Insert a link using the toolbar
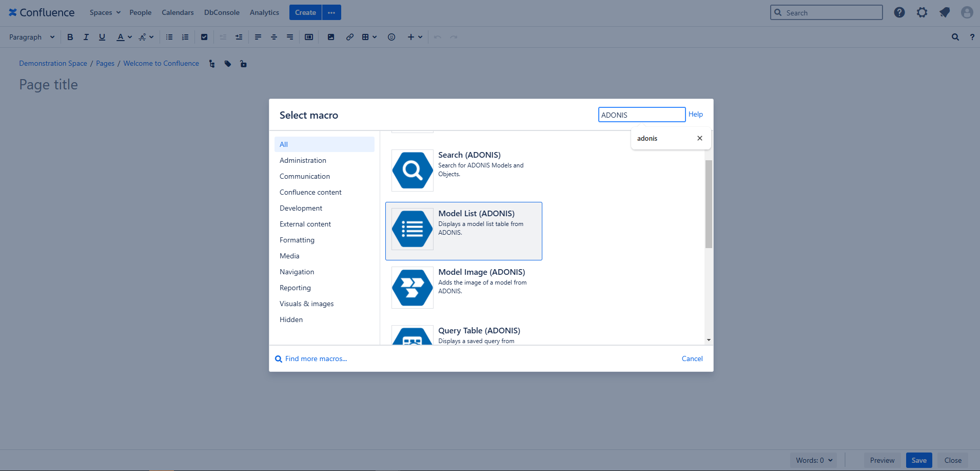Viewport: 980px width, 471px height. click(350, 36)
